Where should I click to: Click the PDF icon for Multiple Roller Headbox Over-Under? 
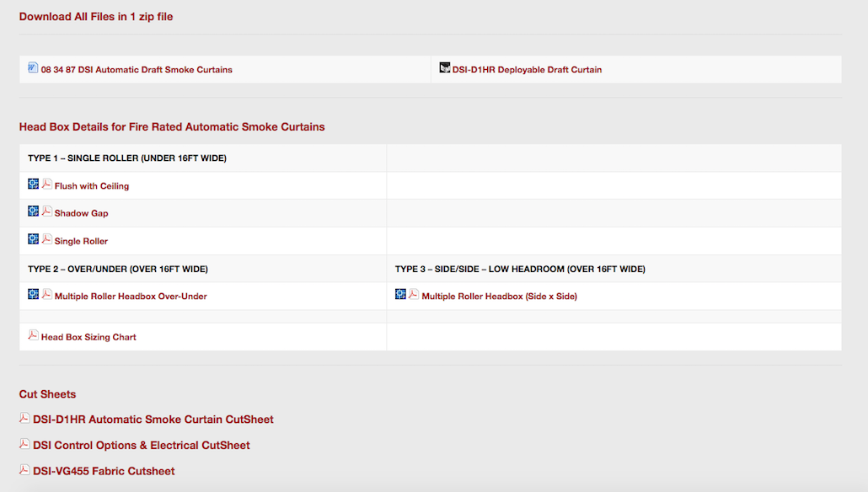coord(47,295)
